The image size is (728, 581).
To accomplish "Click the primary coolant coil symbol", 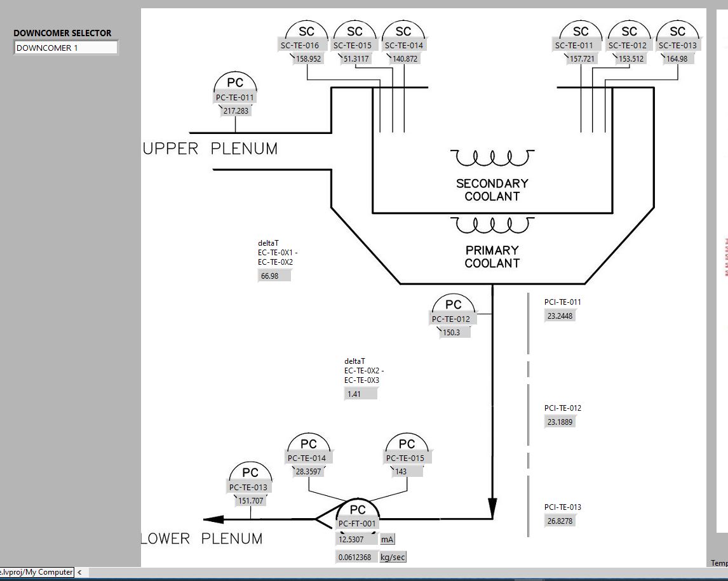I will [492, 225].
